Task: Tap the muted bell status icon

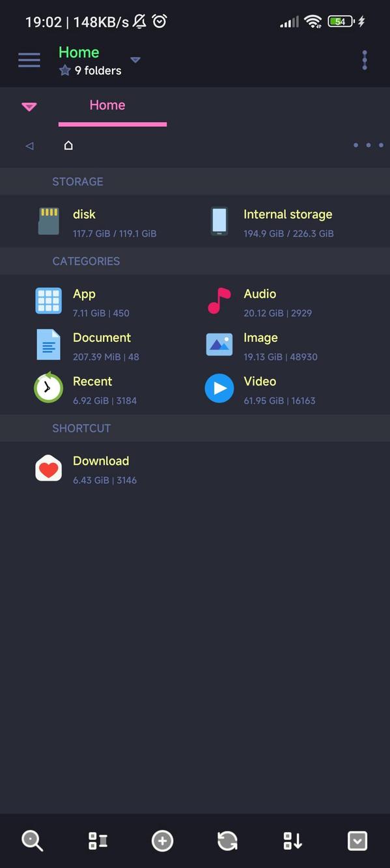Action: point(139,21)
